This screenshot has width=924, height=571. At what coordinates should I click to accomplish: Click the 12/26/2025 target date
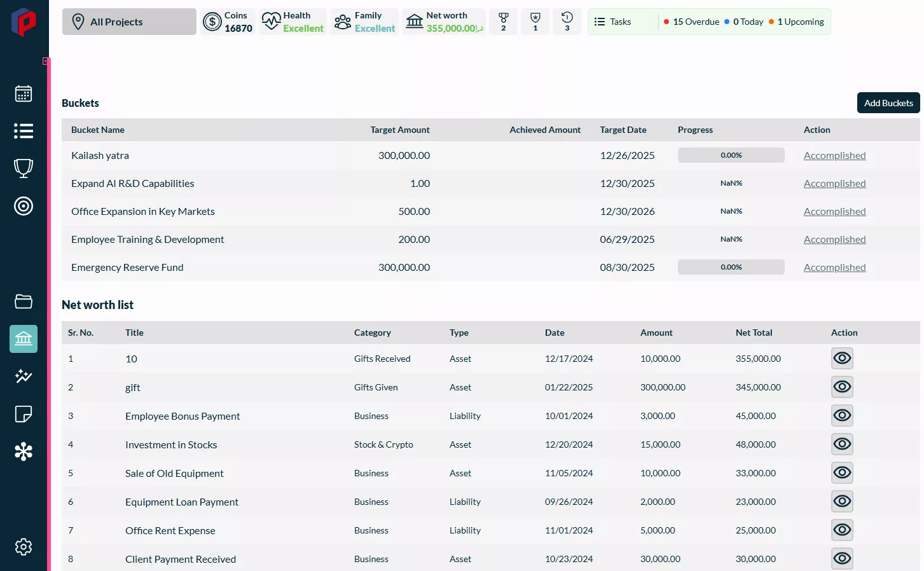point(627,155)
